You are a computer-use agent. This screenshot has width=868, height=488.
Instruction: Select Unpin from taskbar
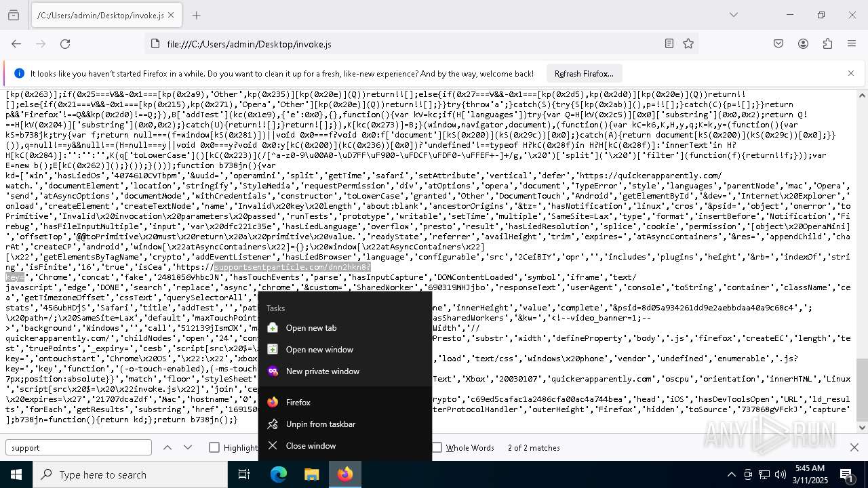point(345,424)
